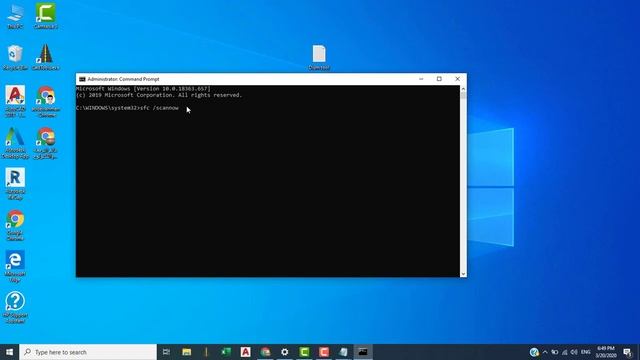Open the Chrome shortcut with profile photo

coord(46,102)
